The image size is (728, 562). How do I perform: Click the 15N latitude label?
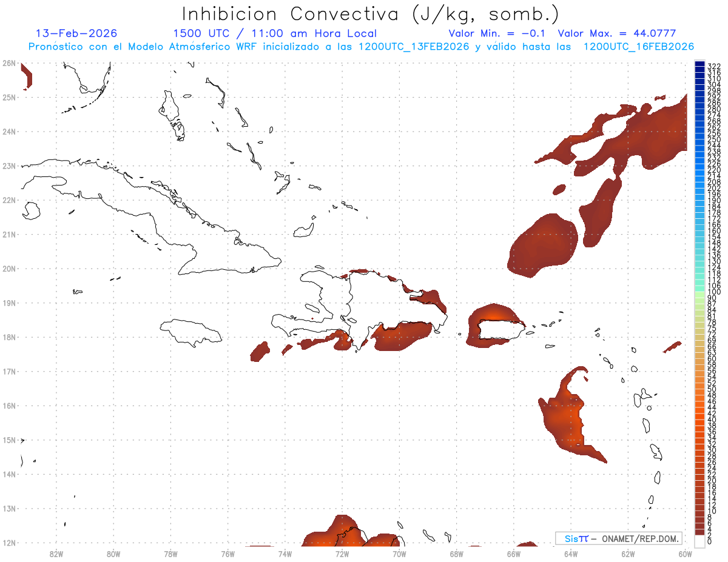[x=8, y=440]
